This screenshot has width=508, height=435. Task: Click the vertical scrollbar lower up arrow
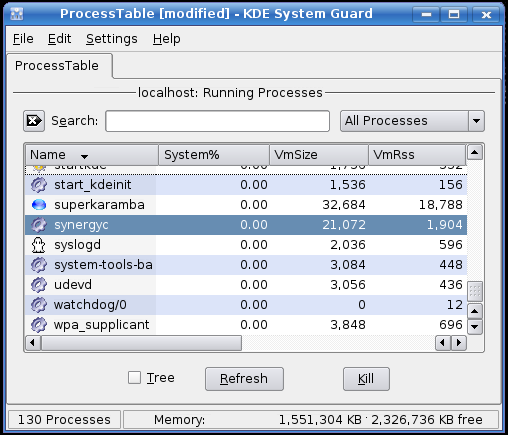click(475, 312)
